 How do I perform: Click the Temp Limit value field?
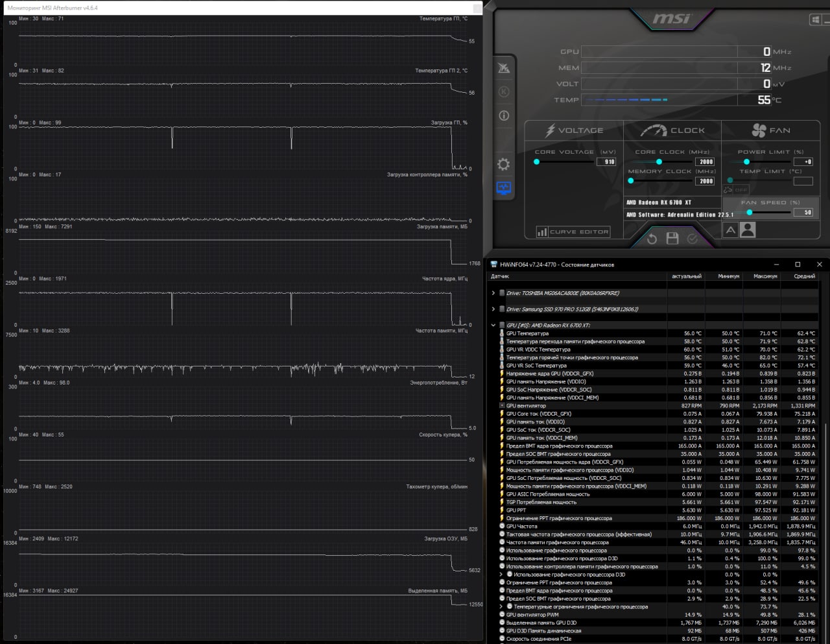pyautogui.click(x=803, y=181)
